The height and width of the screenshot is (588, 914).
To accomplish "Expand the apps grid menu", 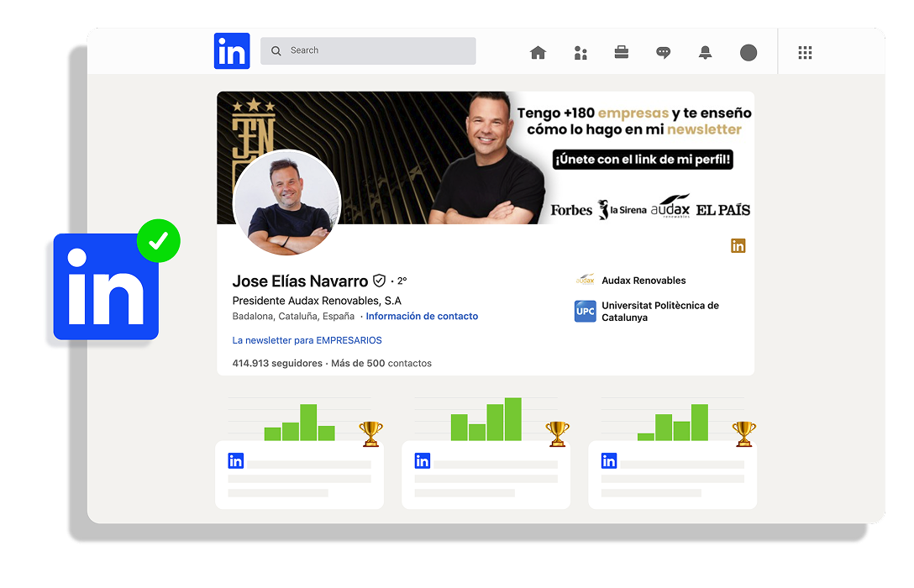I will tap(805, 53).
